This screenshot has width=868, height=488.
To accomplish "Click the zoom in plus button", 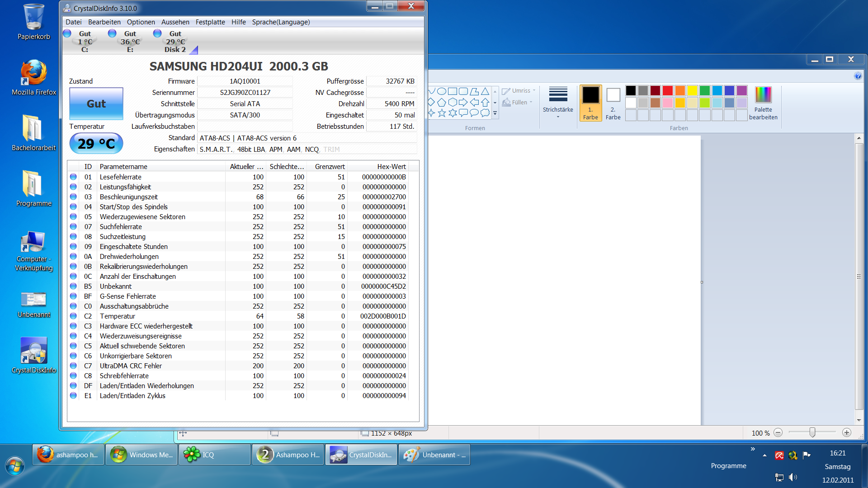I will click(847, 432).
